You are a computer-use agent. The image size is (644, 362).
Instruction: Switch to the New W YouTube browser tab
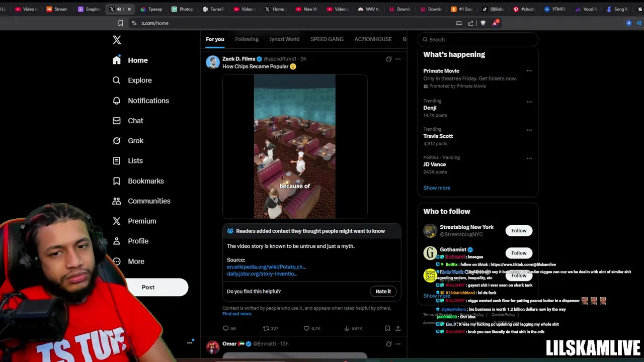307,9
